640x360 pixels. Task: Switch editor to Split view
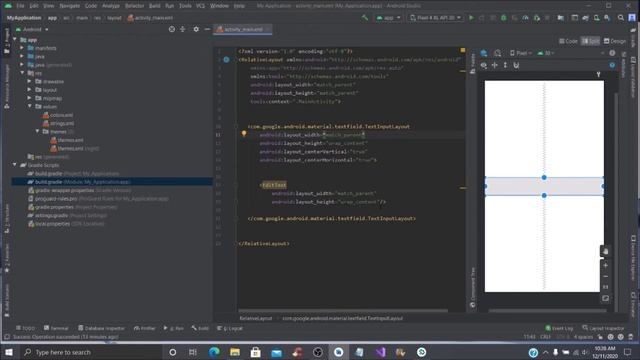[x=591, y=41]
